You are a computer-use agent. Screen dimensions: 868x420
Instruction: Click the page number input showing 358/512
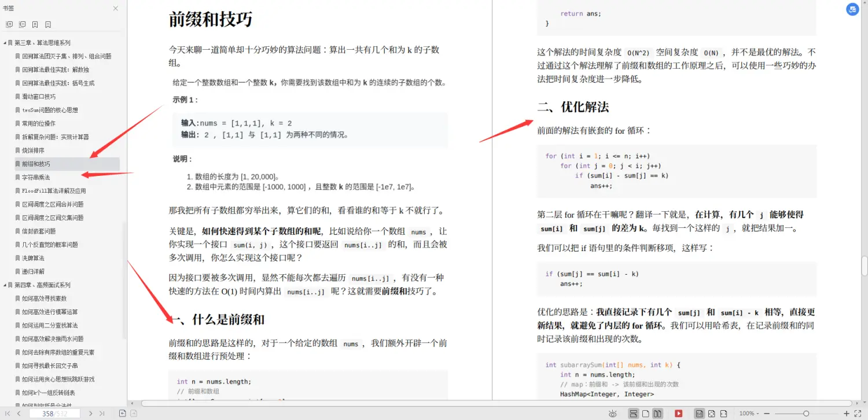[55, 413]
